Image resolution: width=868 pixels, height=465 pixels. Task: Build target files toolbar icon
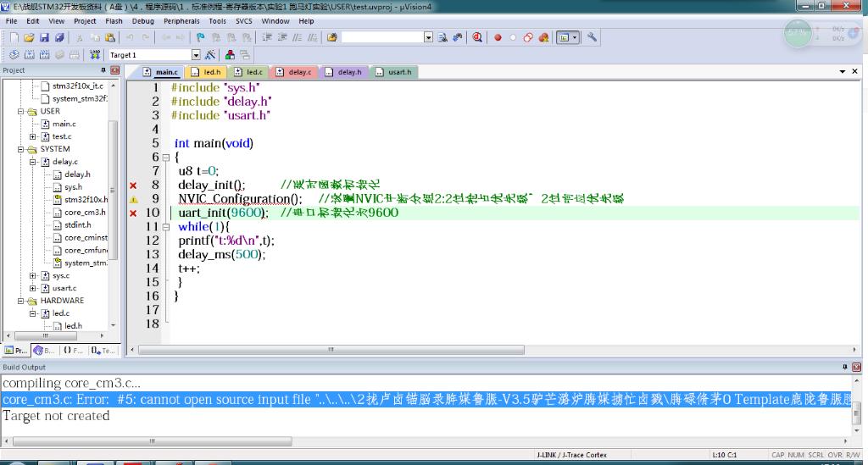click(x=30, y=55)
